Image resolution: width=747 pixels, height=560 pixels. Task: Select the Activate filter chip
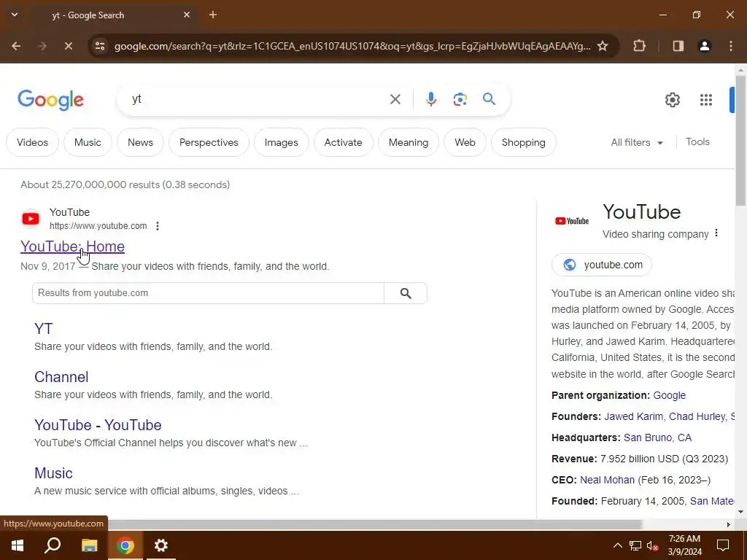[343, 142]
